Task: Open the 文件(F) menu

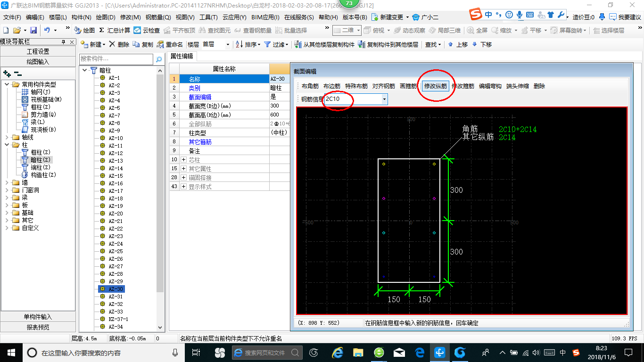Action: click(12, 17)
